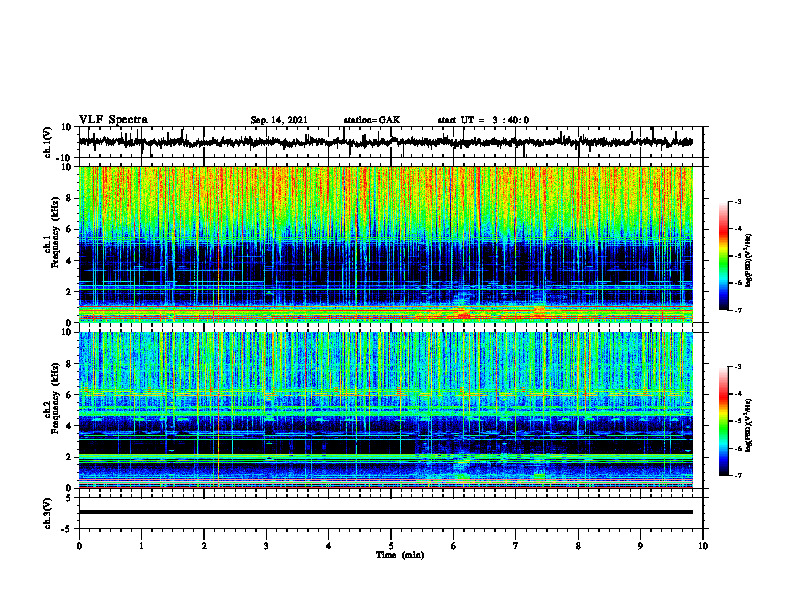The image size is (792, 612).
Task: Click the "4" kHz tick on ch.1 frequency axis
Action: coord(69,261)
